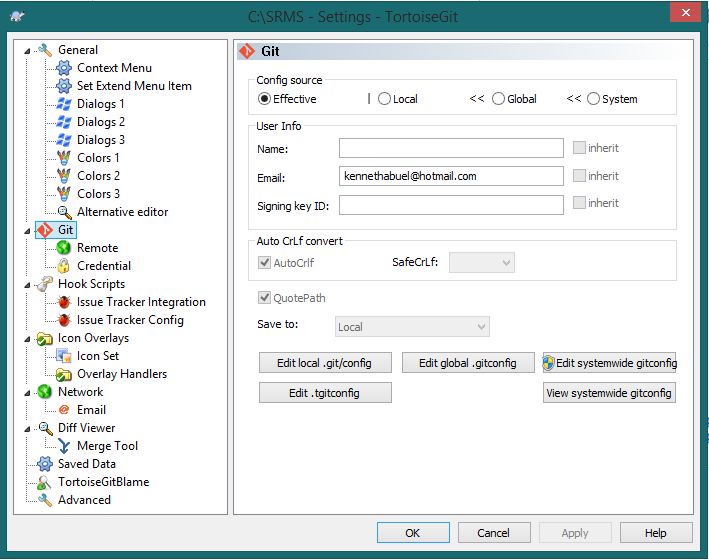Open the Merge Tool settings page
The width and height of the screenshot is (709, 560).
108,446
